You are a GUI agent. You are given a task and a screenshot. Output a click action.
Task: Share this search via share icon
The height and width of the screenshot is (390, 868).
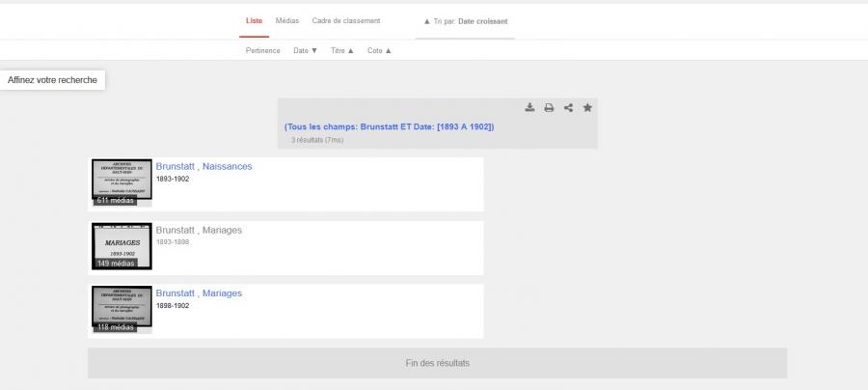click(568, 107)
